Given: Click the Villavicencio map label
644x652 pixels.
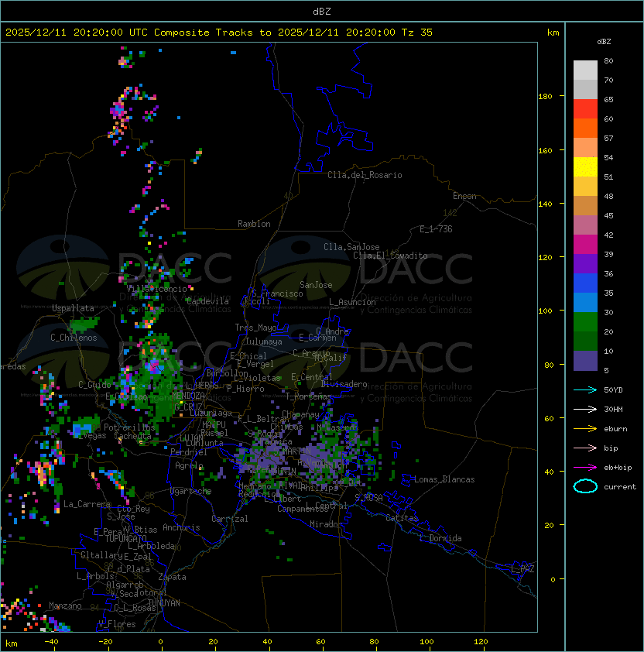Looking at the screenshot, I should pyautogui.click(x=156, y=289).
